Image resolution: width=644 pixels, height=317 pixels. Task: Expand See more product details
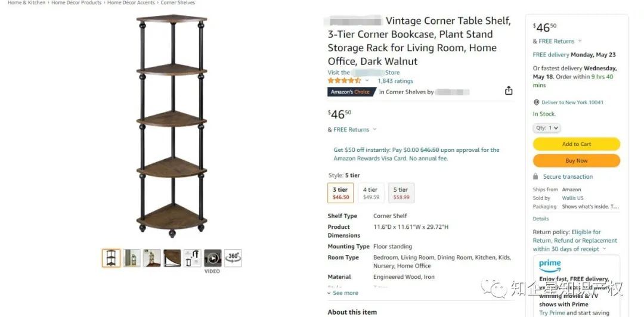click(343, 293)
